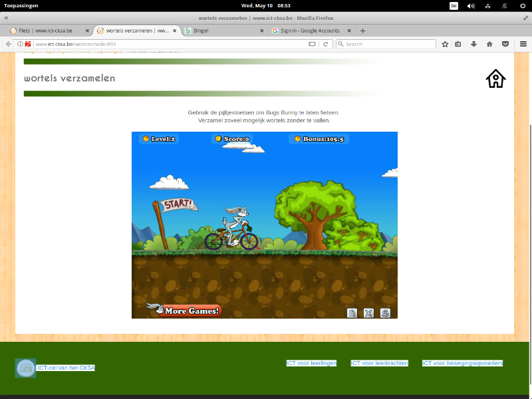Image resolution: width=532 pixels, height=399 pixels.
Task: Open the network indicator
Action: [487, 6]
